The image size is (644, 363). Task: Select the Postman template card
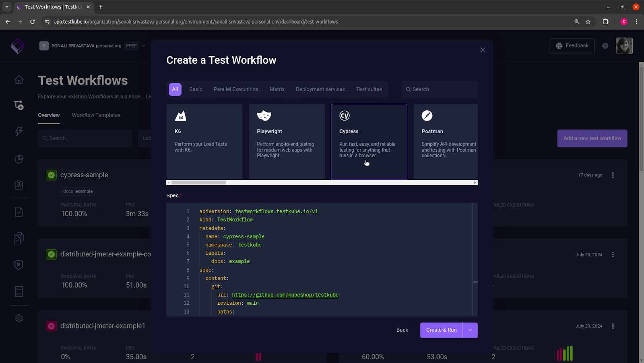coord(446,142)
